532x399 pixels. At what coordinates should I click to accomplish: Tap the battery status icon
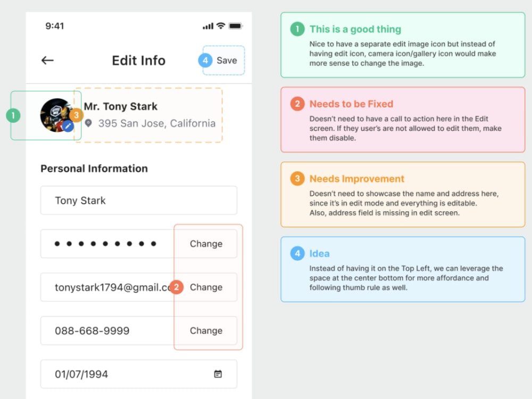click(x=236, y=26)
